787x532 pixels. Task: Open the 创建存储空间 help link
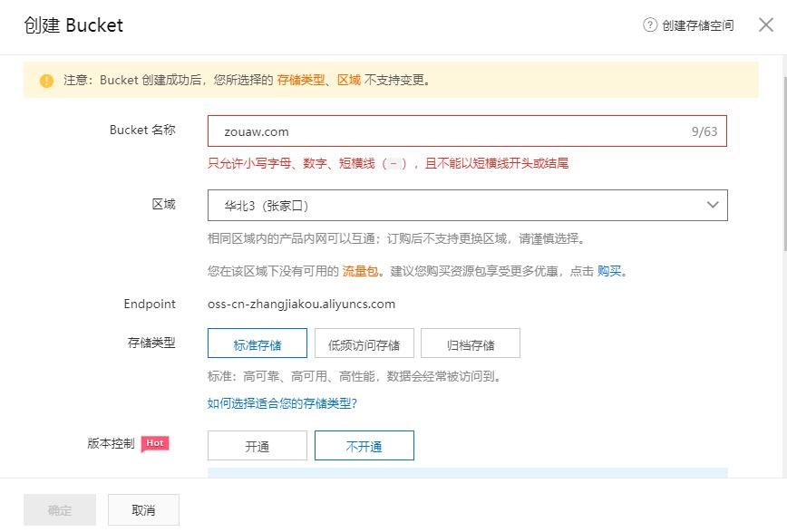(697, 25)
